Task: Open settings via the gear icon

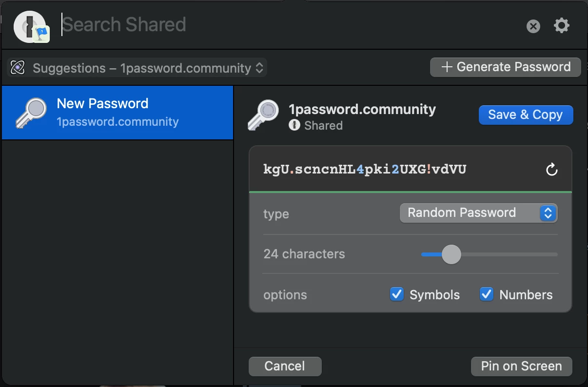Action: [562, 25]
